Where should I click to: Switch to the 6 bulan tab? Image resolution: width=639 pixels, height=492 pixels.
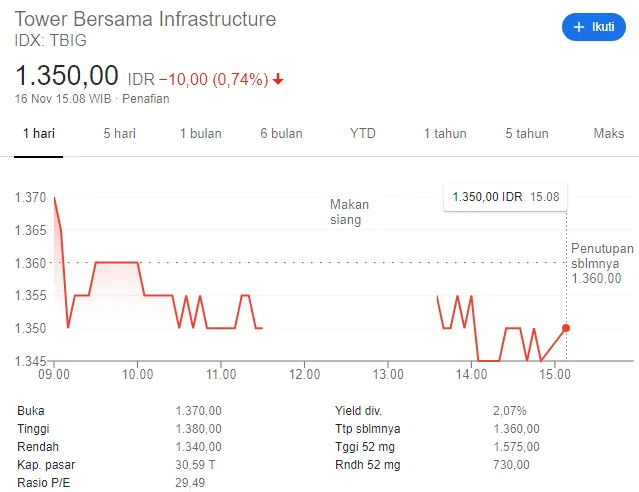281,133
